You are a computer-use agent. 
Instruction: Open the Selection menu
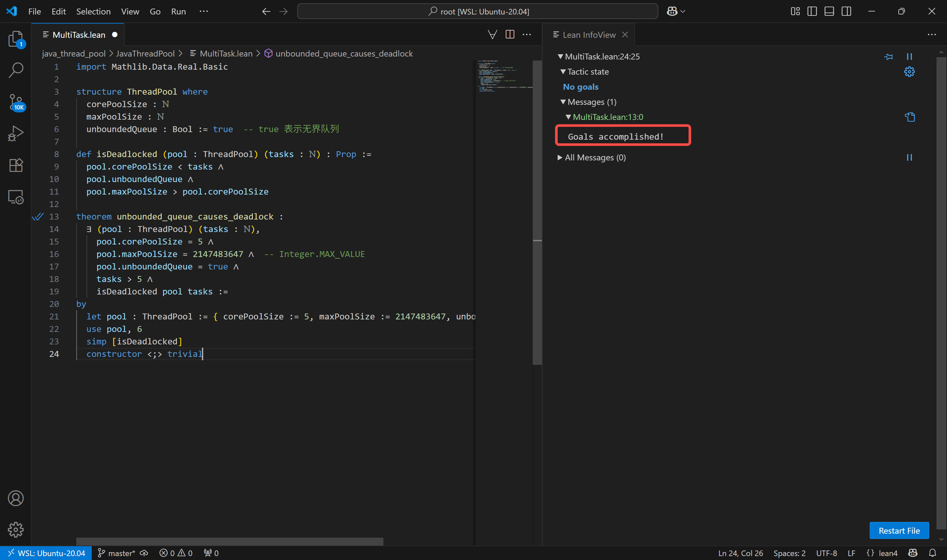click(93, 11)
